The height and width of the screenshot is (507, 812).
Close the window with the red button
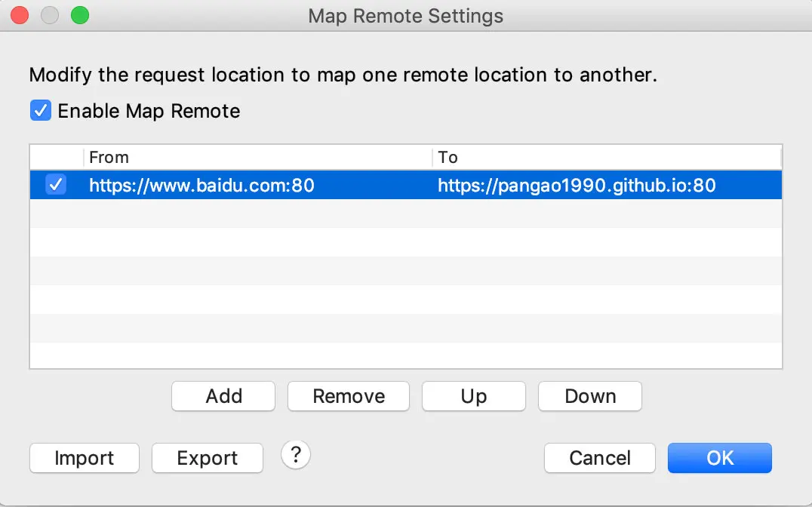[20, 15]
